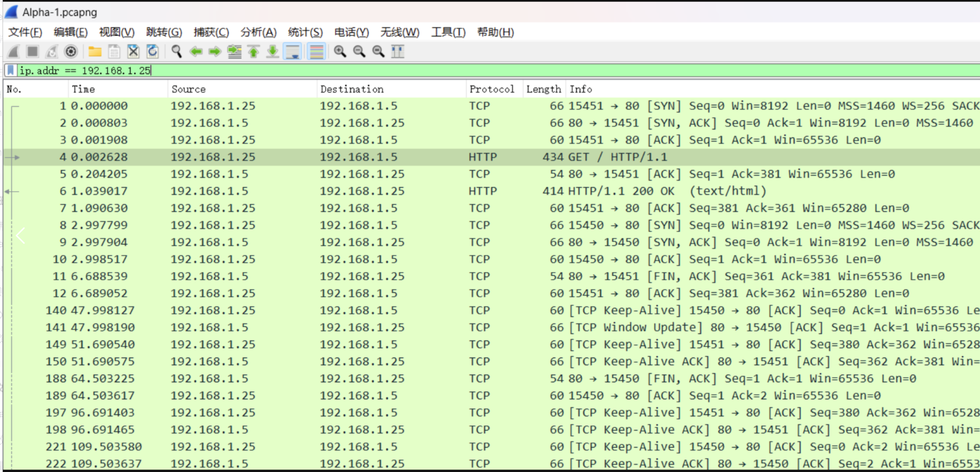This screenshot has width=980, height=472.
Task: Sort packets by Time column header
Action: (x=84, y=89)
